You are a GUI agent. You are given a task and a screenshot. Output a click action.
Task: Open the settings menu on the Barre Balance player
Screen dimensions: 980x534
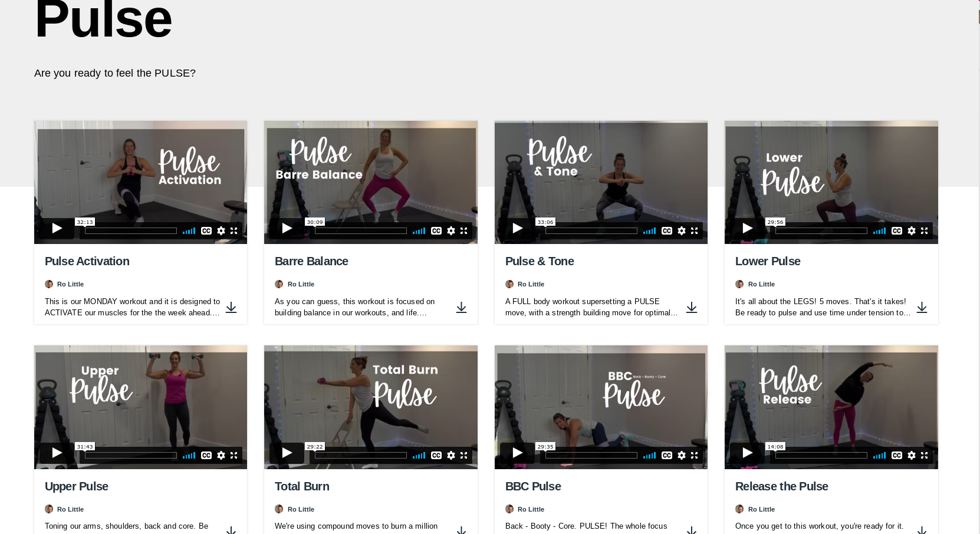[450, 230]
